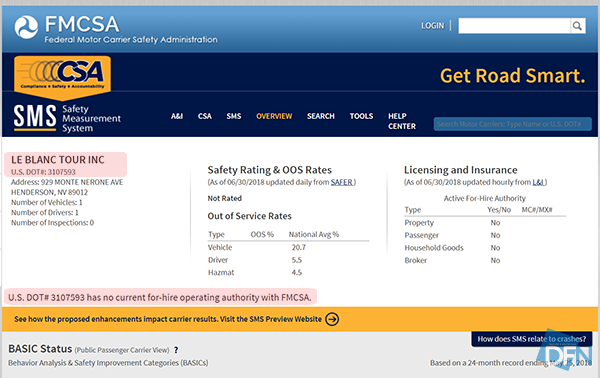Focus the top site search field

click(x=514, y=26)
